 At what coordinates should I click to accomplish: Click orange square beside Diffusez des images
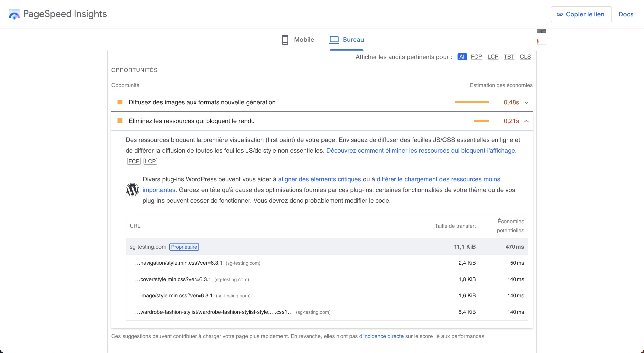120,102
